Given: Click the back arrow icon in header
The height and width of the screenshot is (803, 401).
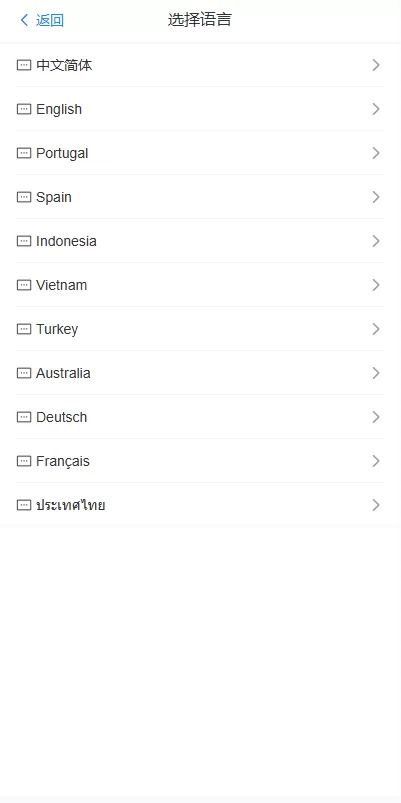Looking at the screenshot, I should pyautogui.click(x=24, y=20).
